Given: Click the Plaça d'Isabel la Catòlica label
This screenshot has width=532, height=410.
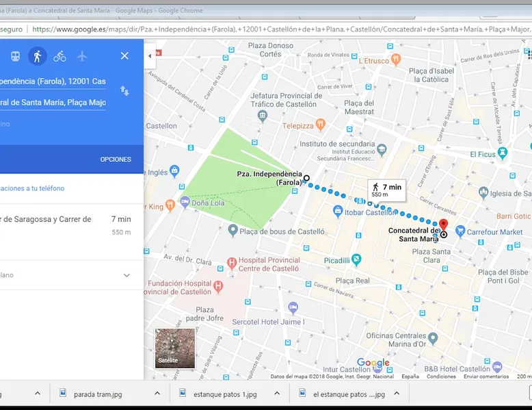Looking at the screenshot, I should tap(431, 75).
